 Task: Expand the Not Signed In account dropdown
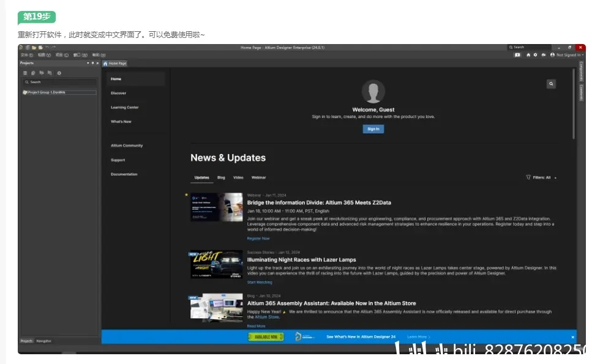point(567,55)
